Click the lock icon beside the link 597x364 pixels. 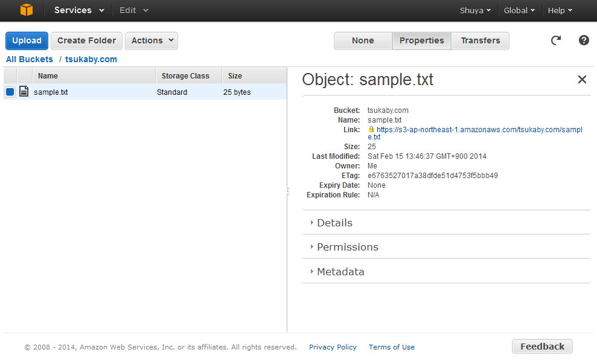pos(371,130)
